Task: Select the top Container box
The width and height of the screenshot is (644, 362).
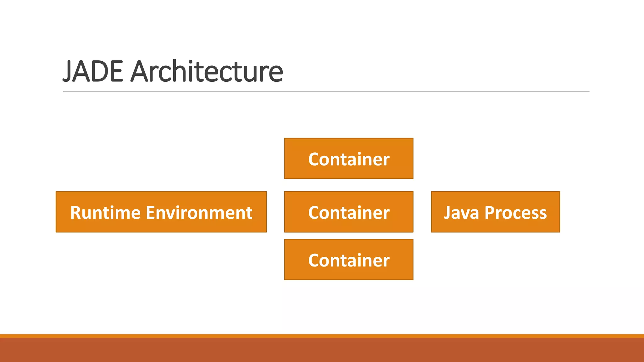Action: [349, 158]
